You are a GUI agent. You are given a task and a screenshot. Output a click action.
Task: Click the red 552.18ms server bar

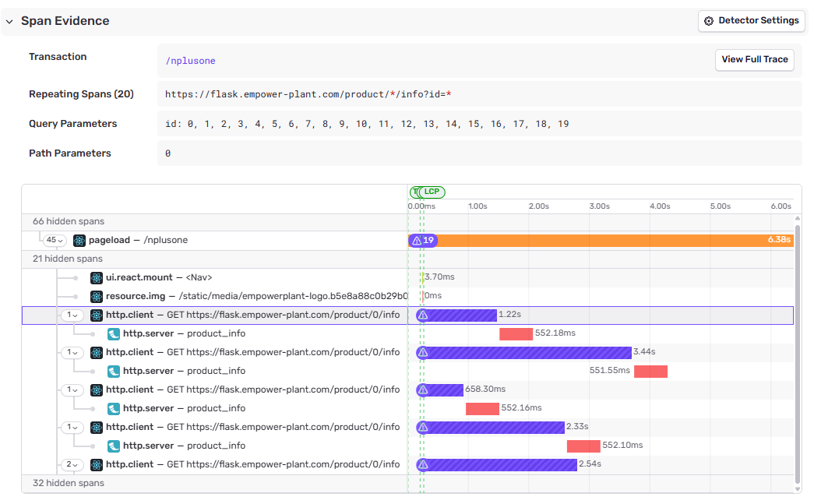(516, 333)
